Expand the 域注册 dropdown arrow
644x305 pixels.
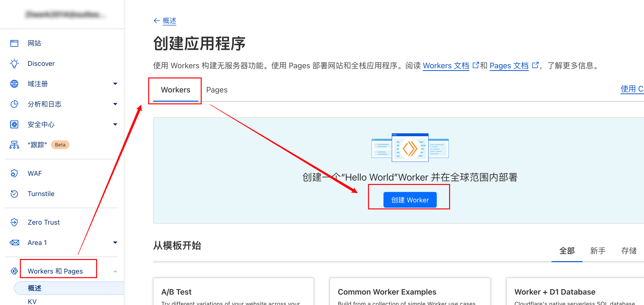pyautogui.click(x=115, y=84)
